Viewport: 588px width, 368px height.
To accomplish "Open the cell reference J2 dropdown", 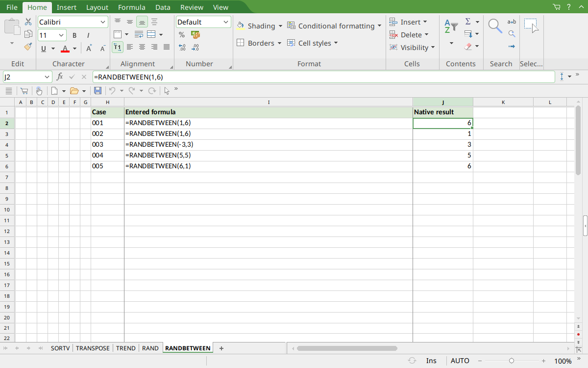I will point(47,77).
